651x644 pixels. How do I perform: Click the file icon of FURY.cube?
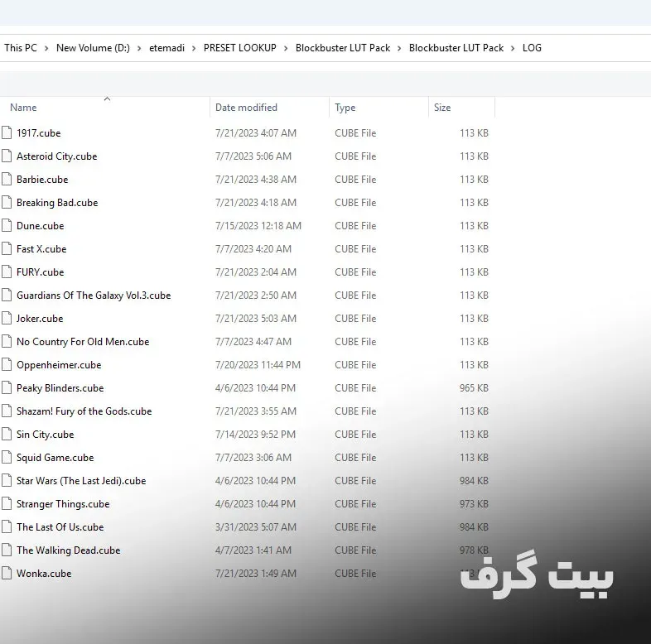(x=7, y=272)
